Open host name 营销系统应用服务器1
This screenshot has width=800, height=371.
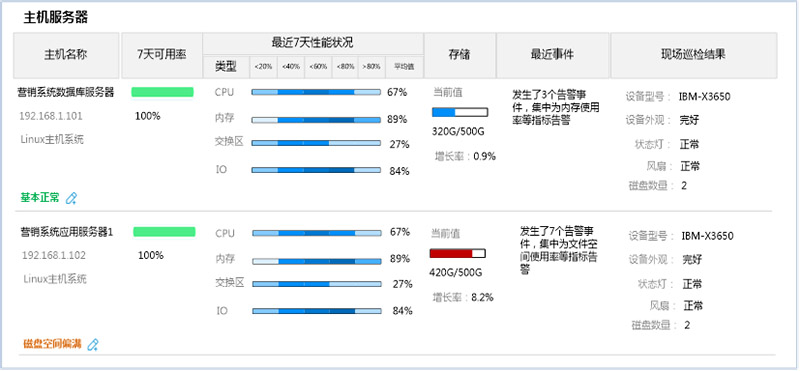tap(66, 232)
